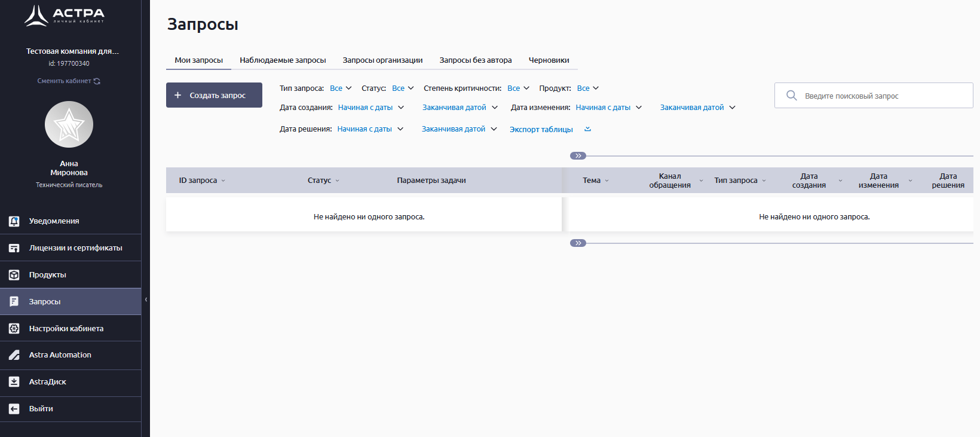Switch to Запросы организации tab

(382, 60)
